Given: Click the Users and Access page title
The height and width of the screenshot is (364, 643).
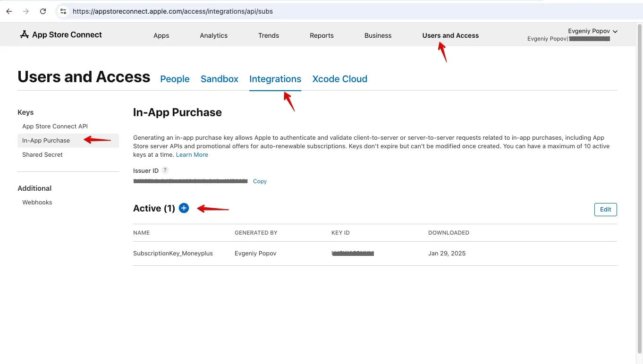Looking at the screenshot, I should click(84, 77).
